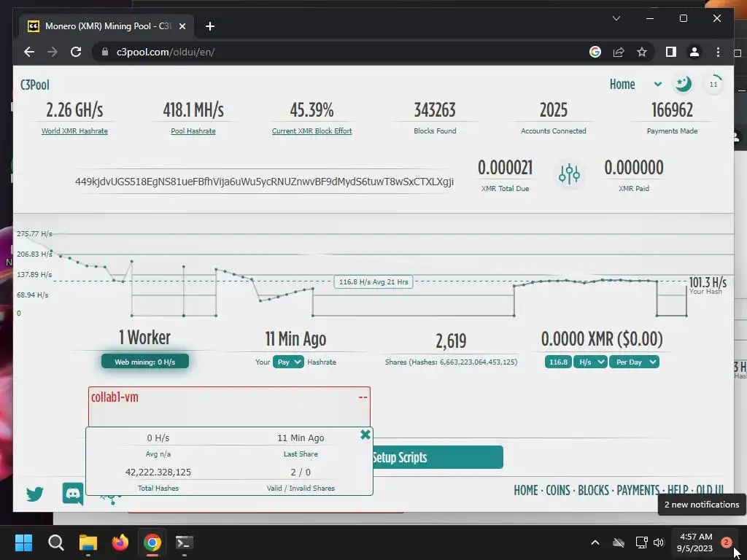This screenshot has width=747, height=560.
Task: Click the wallet address field
Action: click(x=264, y=182)
